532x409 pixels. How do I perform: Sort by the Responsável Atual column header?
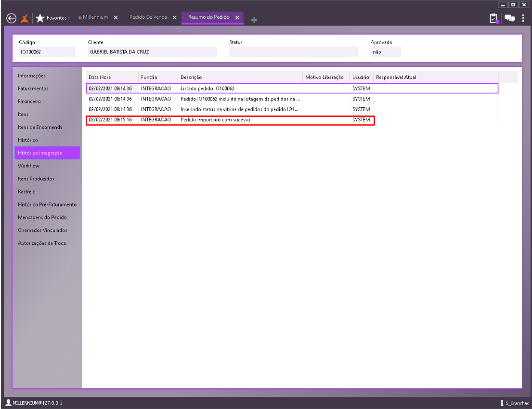(436, 77)
